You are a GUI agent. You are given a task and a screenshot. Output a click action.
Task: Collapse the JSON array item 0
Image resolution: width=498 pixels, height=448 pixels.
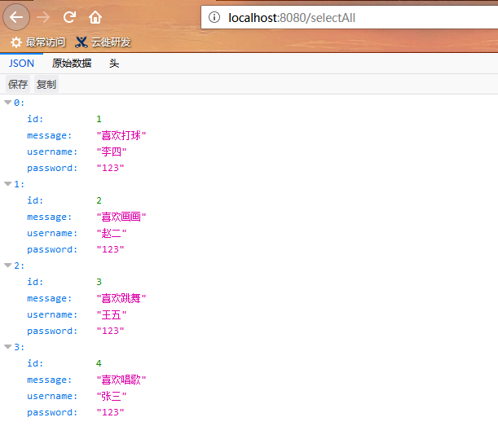point(8,103)
